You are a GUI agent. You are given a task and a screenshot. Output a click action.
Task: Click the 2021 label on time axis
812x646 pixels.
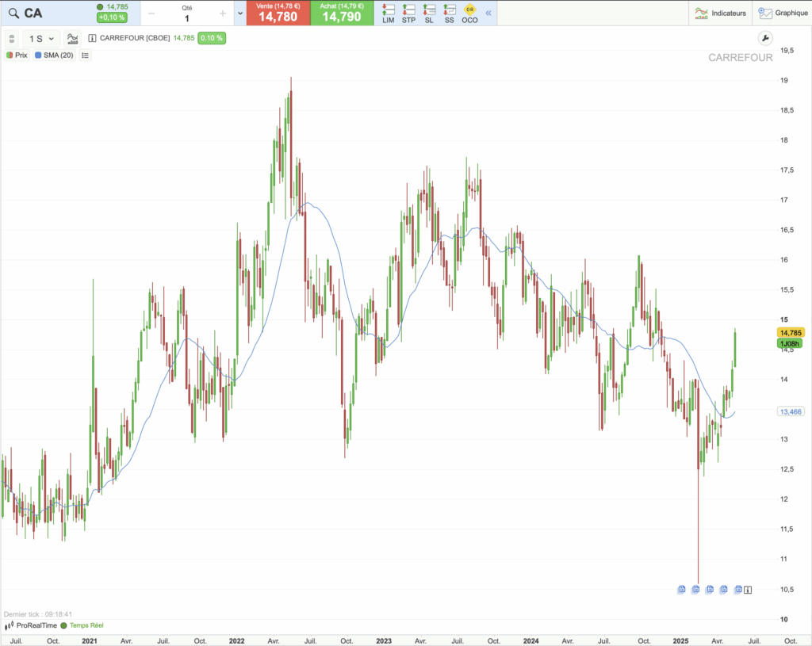point(90,640)
